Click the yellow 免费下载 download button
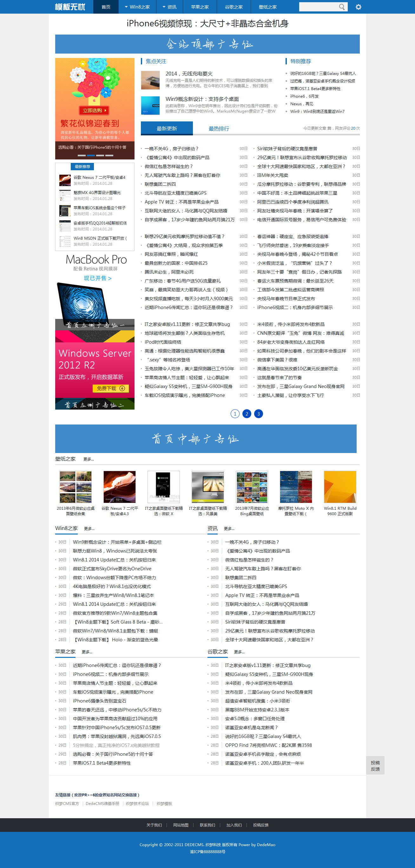Viewport: 415px width, 868px height. coord(111,388)
